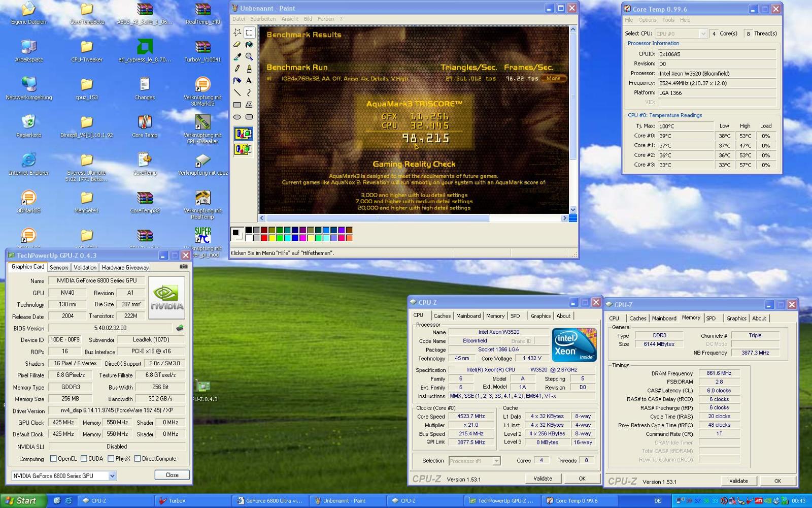
Task: Select the Pencil tool in Paint
Action: tap(237, 69)
